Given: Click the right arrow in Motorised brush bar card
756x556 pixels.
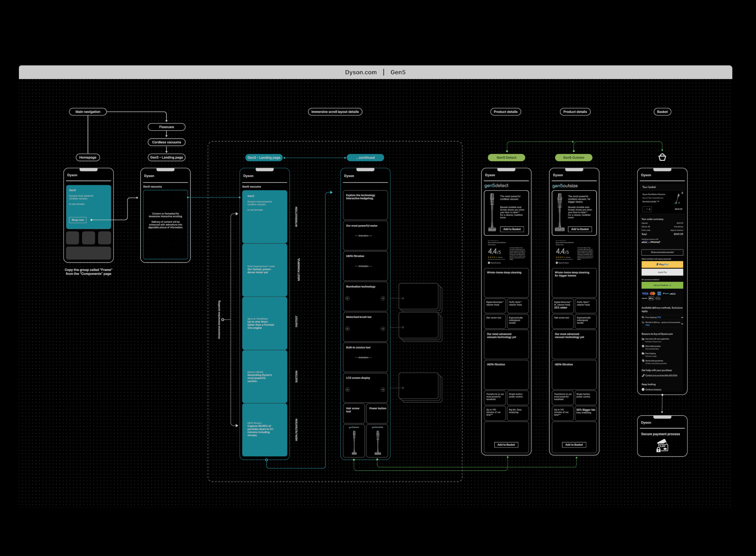Looking at the screenshot, I should click(x=383, y=329).
